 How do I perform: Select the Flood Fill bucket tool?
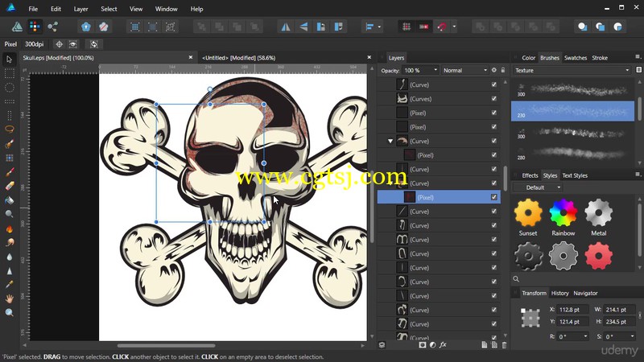pos(9,200)
